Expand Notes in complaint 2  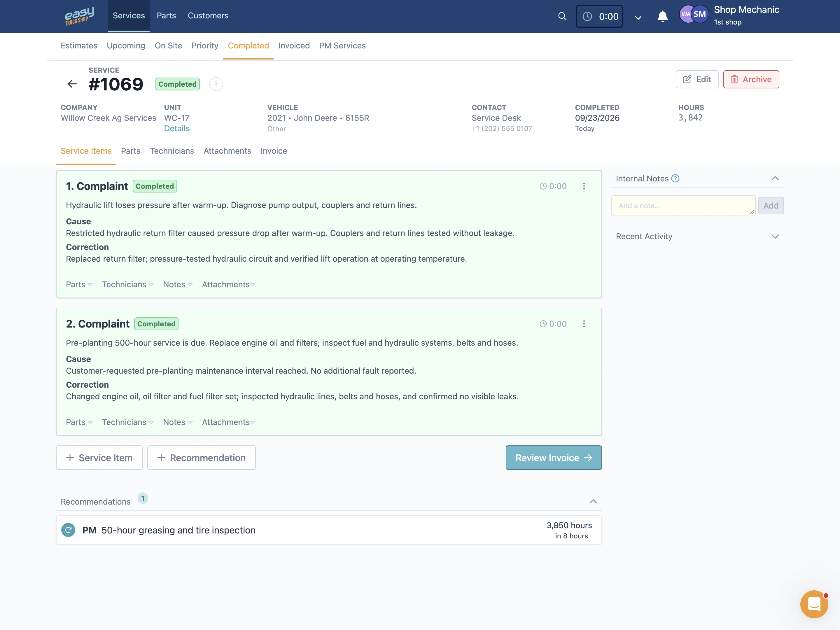(178, 422)
